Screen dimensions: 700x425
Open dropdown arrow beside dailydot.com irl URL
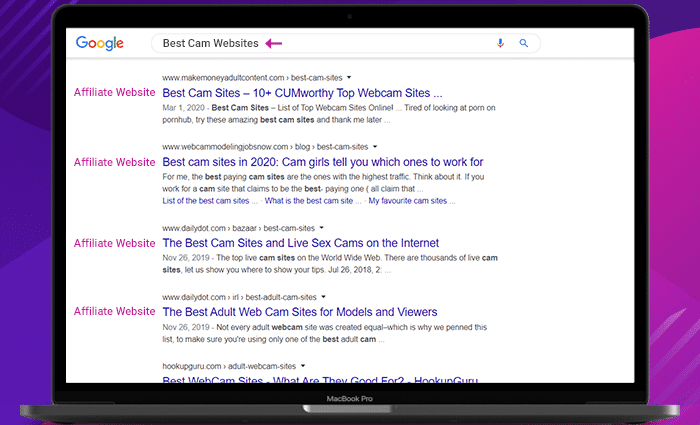324,297
